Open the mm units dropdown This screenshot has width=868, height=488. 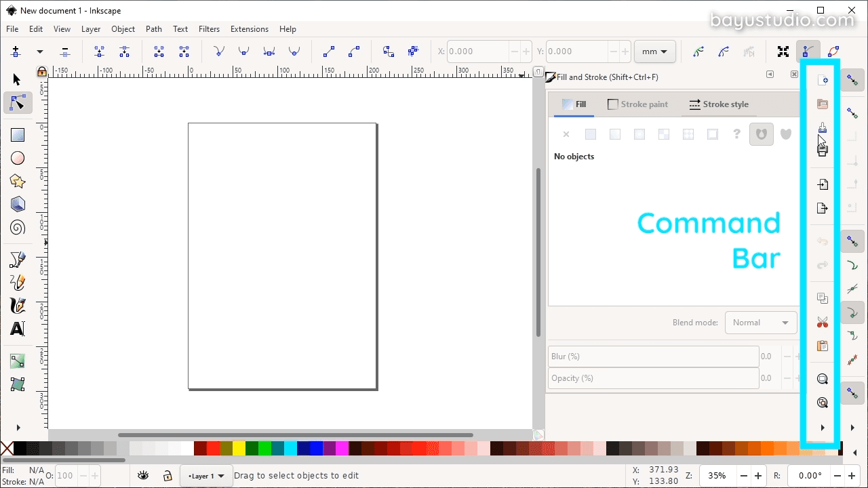pyautogui.click(x=653, y=51)
